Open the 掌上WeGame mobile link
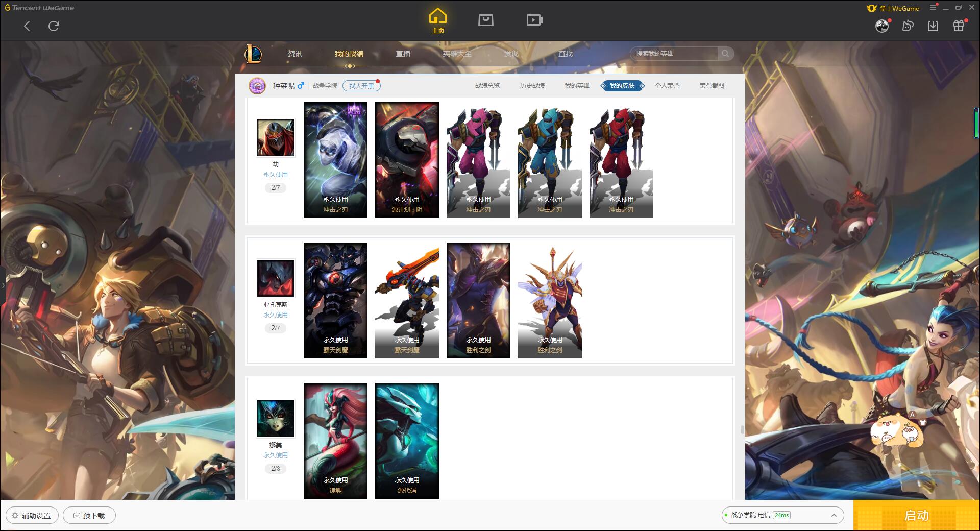 click(x=893, y=8)
